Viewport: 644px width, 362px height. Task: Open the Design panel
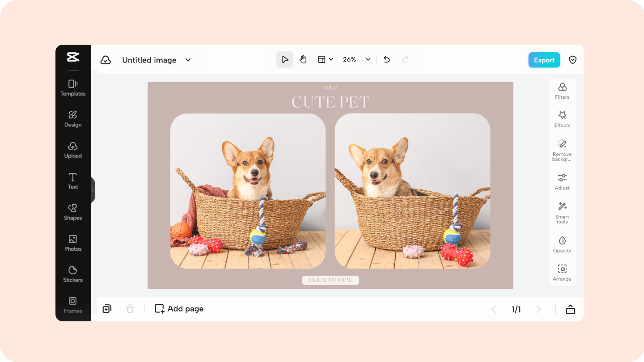click(72, 119)
